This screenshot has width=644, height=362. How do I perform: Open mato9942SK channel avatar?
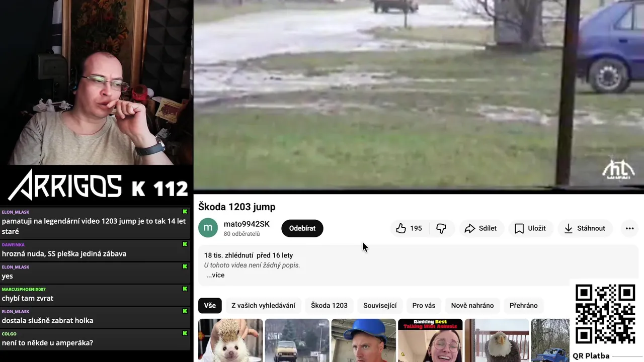208,228
